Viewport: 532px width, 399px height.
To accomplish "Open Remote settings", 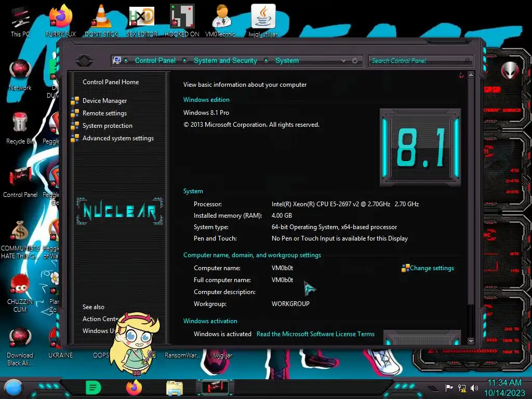I will point(104,113).
